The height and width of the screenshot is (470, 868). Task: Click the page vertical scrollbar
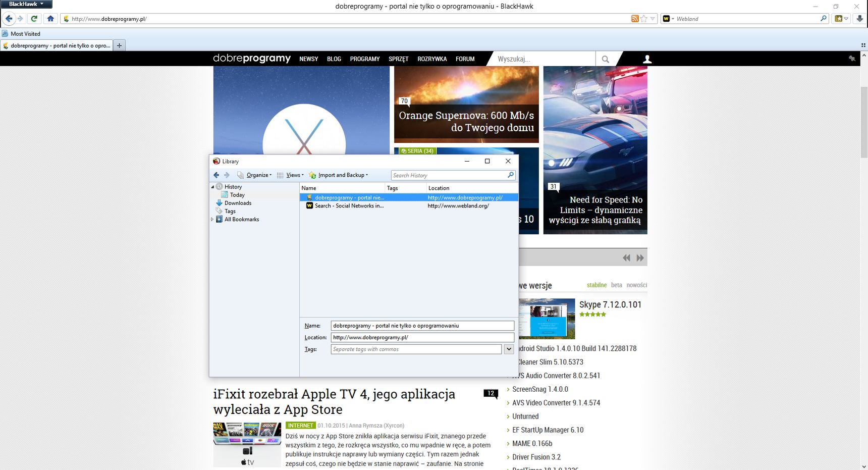[x=864, y=123]
